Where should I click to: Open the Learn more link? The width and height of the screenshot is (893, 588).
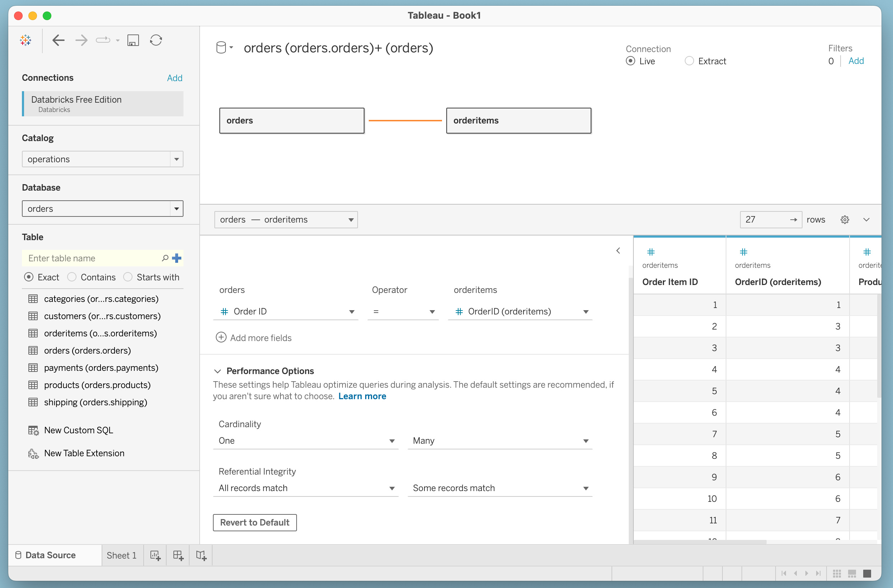tap(362, 396)
